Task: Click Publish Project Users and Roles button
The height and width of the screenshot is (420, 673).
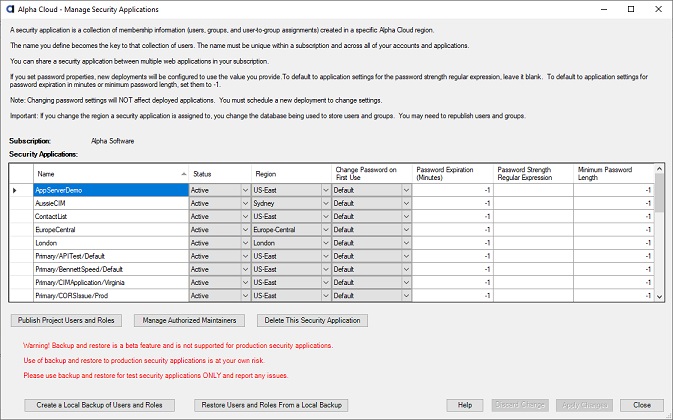Action: click(x=66, y=320)
